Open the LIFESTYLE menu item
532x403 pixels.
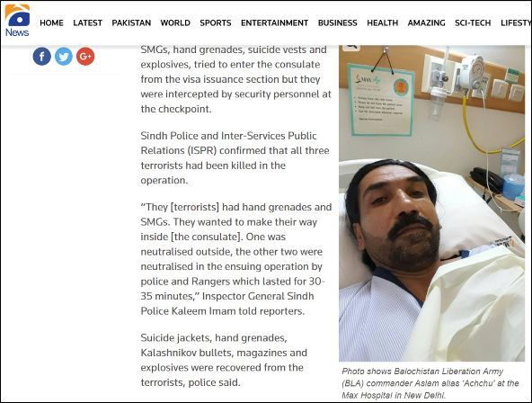516,22
